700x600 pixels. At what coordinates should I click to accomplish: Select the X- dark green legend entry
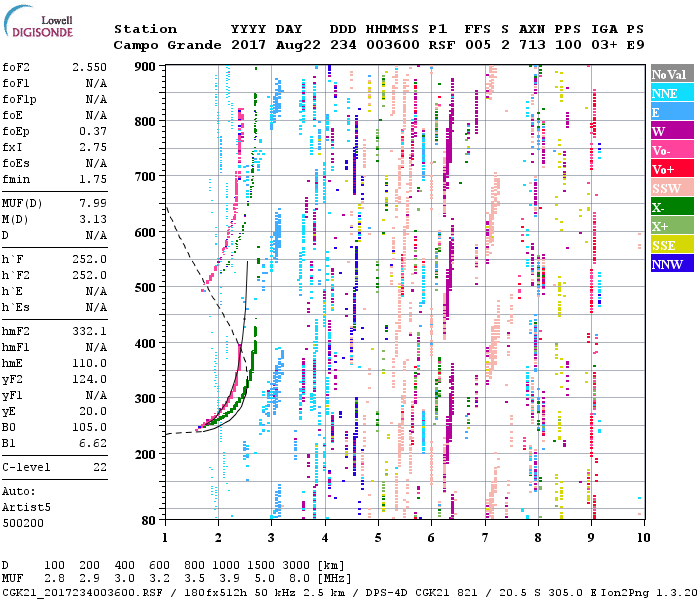(672, 207)
